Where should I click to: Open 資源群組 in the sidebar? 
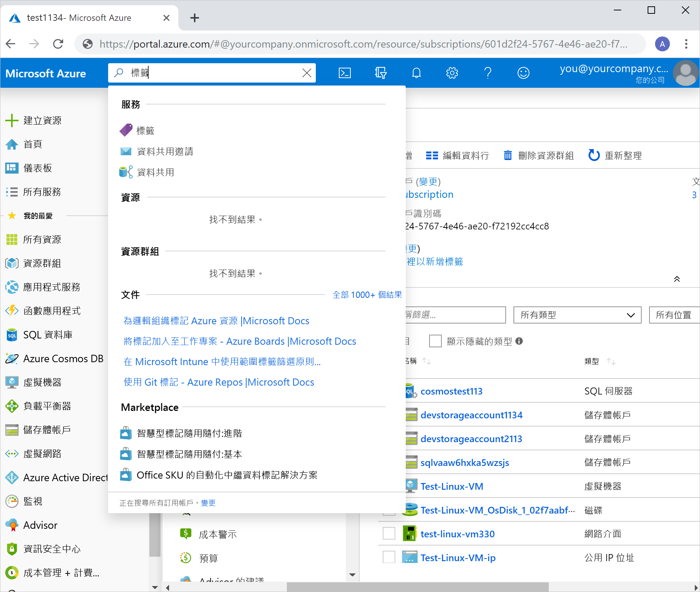pyautogui.click(x=33, y=263)
